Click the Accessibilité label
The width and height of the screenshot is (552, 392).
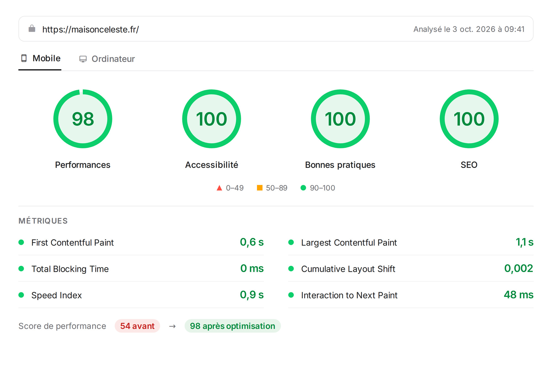coord(212,165)
